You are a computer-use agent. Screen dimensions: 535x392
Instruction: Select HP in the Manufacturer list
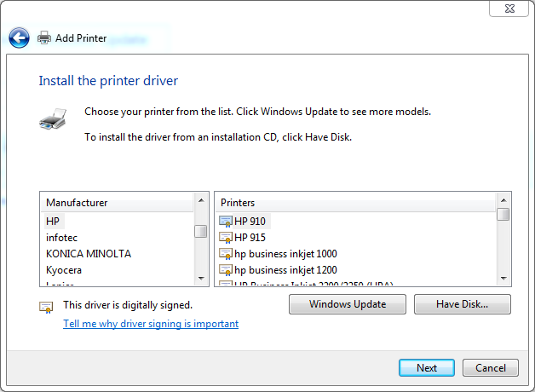pyautogui.click(x=53, y=222)
